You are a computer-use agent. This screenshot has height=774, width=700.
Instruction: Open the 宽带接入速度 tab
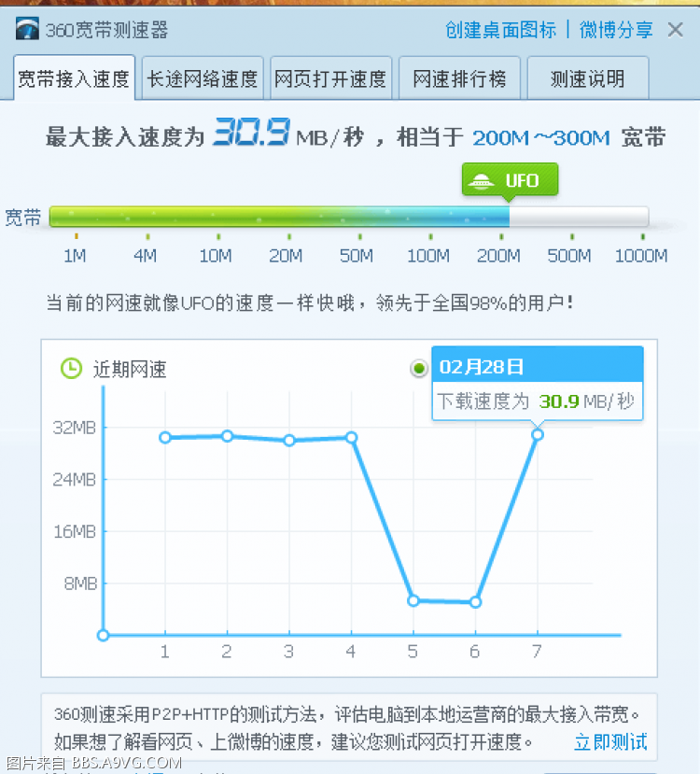coord(74,78)
